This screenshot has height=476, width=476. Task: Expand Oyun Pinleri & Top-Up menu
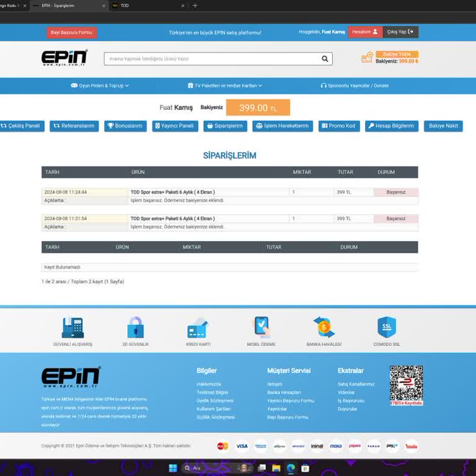click(x=100, y=86)
